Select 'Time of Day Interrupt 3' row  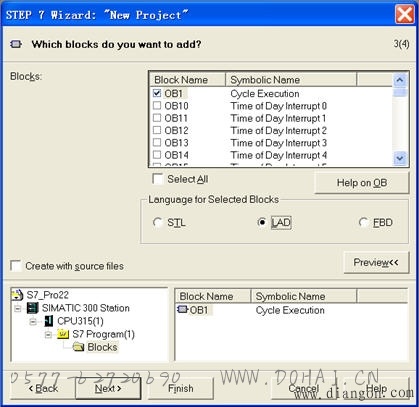point(278,143)
